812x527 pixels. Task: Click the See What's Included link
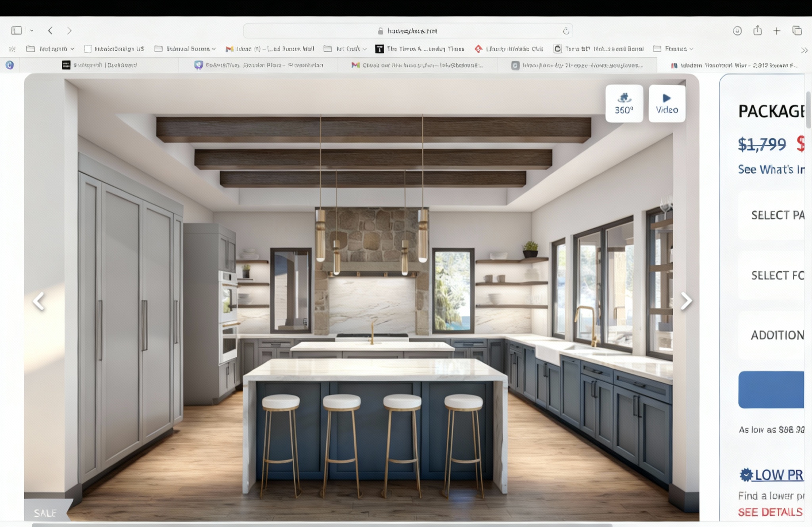(771, 170)
